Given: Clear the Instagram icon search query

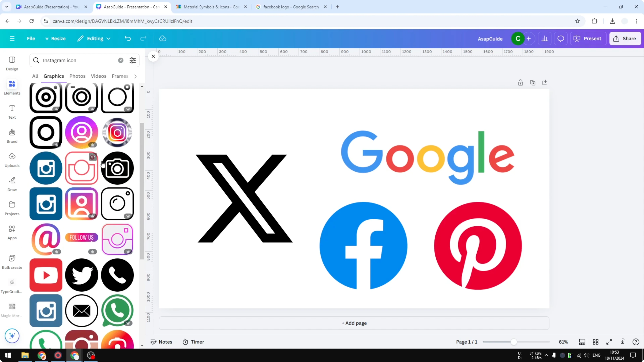Looking at the screenshot, I should coord(121,60).
